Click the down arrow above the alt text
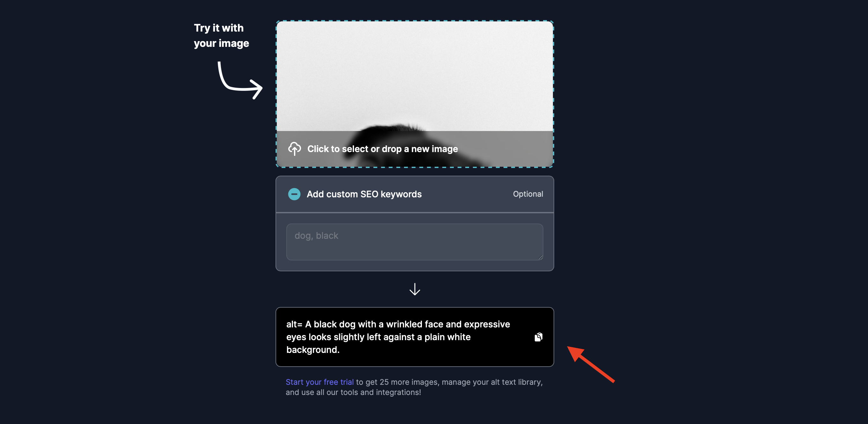The width and height of the screenshot is (868, 424). 415,289
